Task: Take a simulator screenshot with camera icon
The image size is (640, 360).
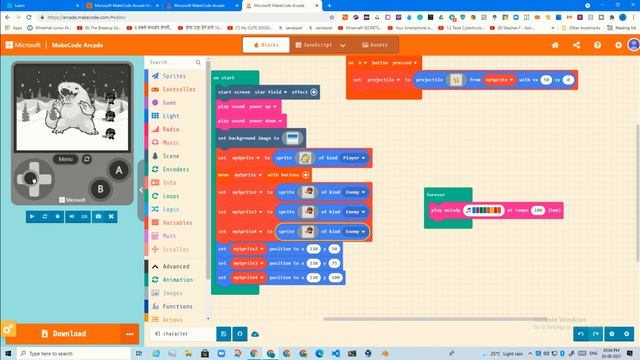Action: tap(98, 216)
